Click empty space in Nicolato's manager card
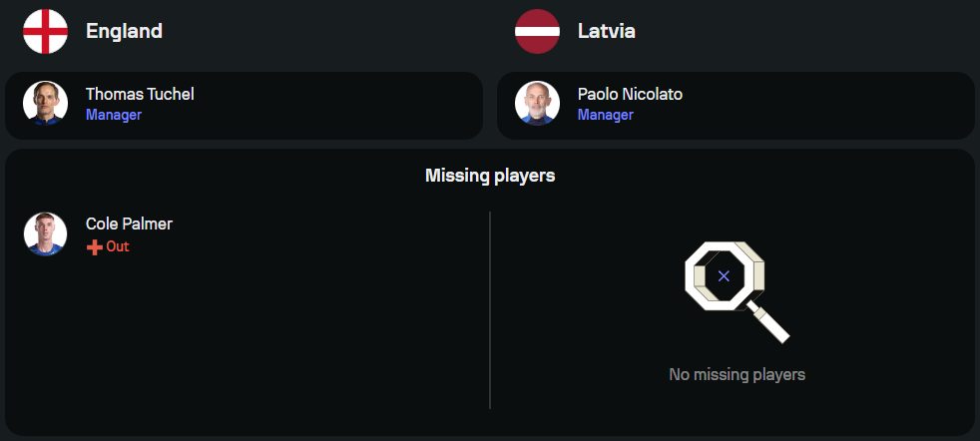 (x=825, y=105)
